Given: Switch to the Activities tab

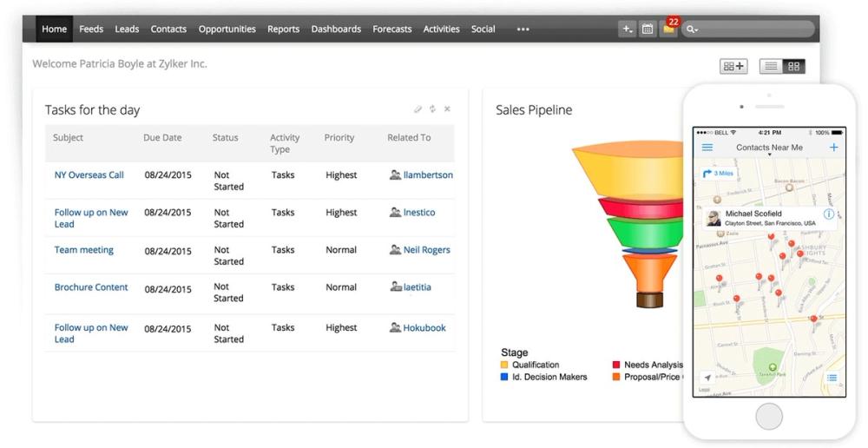Looking at the screenshot, I should click(441, 29).
